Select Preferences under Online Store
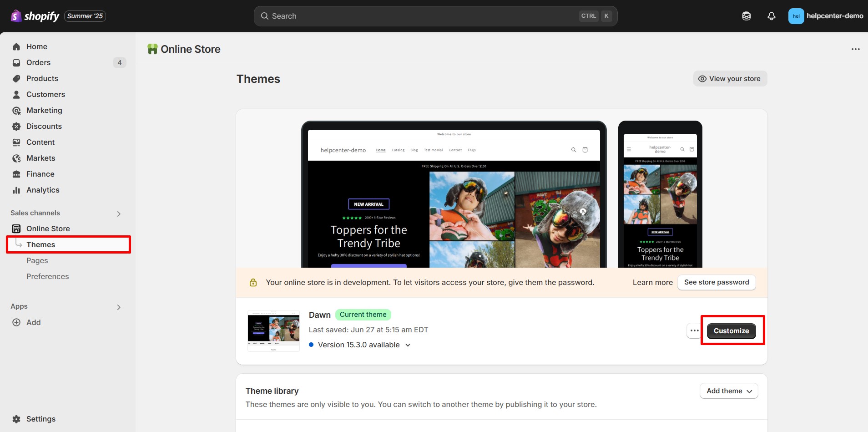The image size is (868, 432). pos(47,276)
